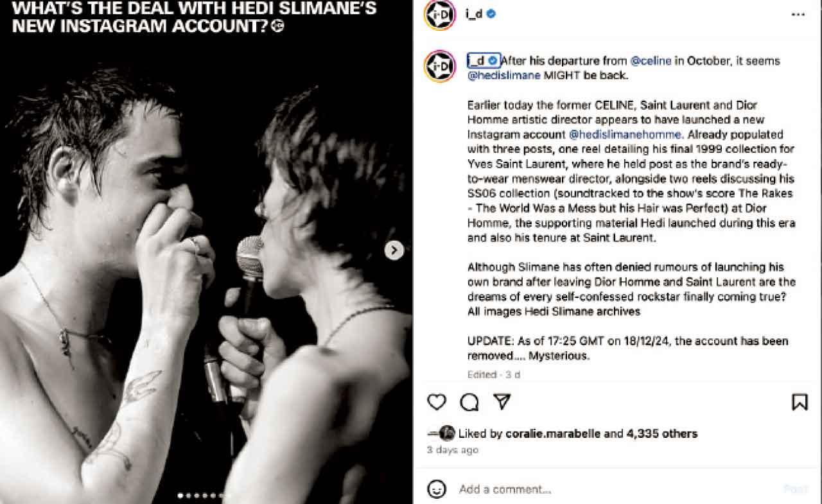This screenshot has width=822, height=504.
Task: Open the @hedislimanehomme mention link
Action: click(617, 135)
